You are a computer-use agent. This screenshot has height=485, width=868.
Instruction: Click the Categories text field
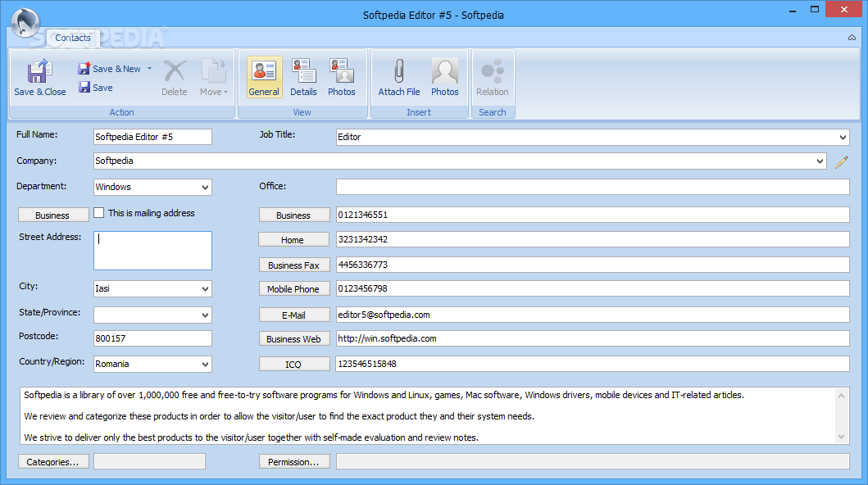click(149, 461)
